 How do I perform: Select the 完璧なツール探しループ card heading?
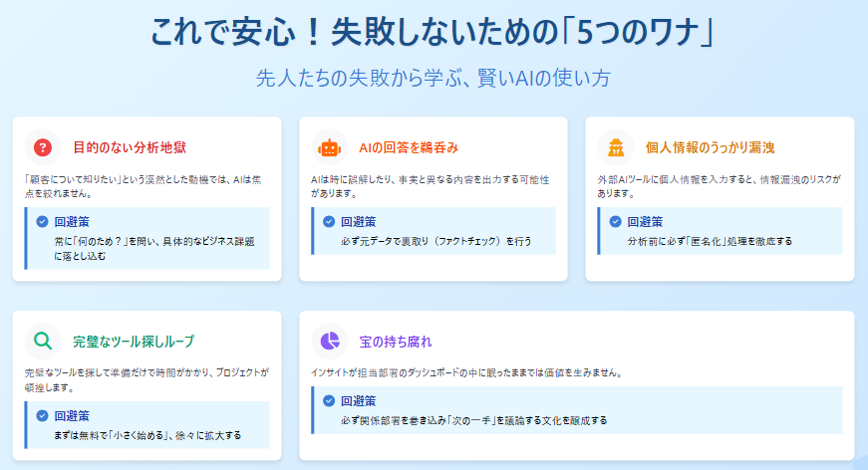(134, 341)
